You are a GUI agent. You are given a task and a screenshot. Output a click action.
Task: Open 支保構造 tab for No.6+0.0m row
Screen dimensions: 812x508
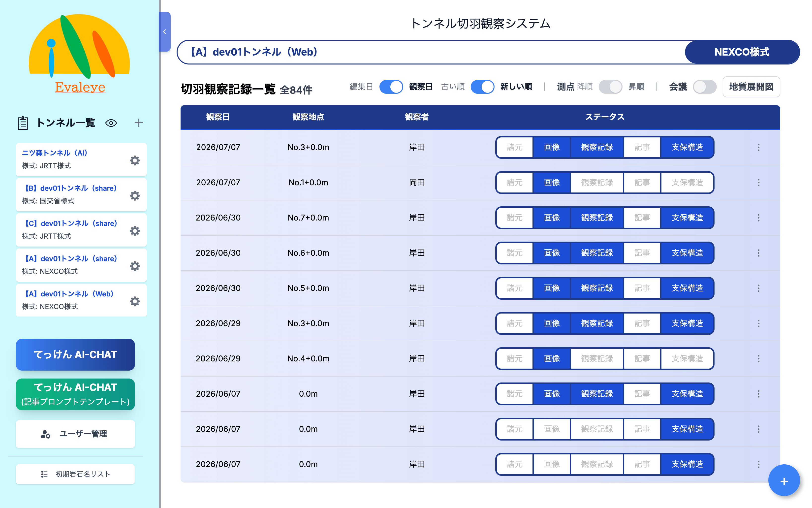[687, 253]
